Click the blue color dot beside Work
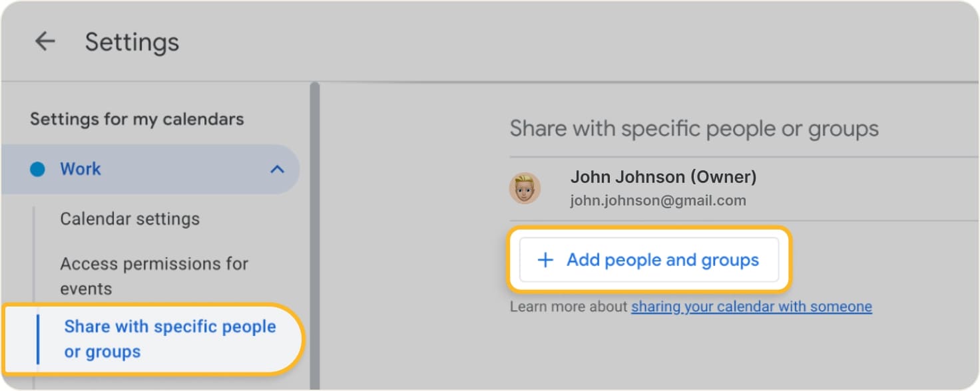Image resolution: width=980 pixels, height=391 pixels. tap(37, 170)
